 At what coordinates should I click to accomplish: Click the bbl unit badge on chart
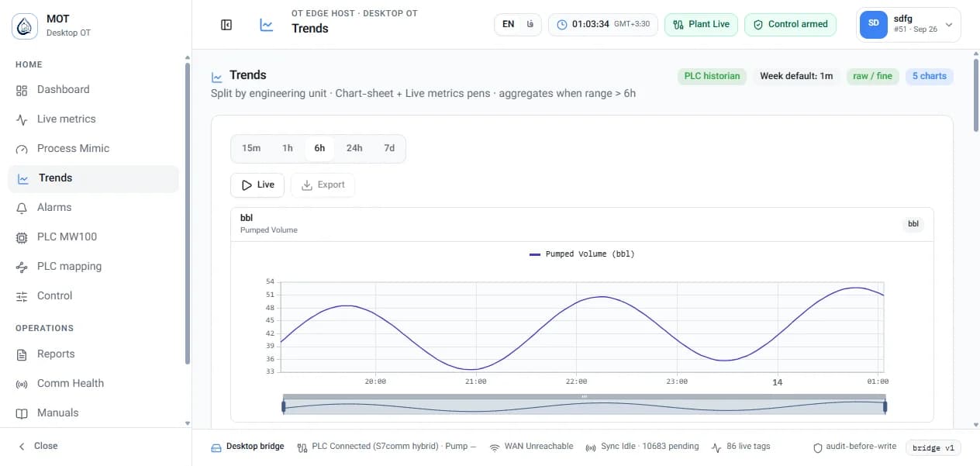coord(913,224)
